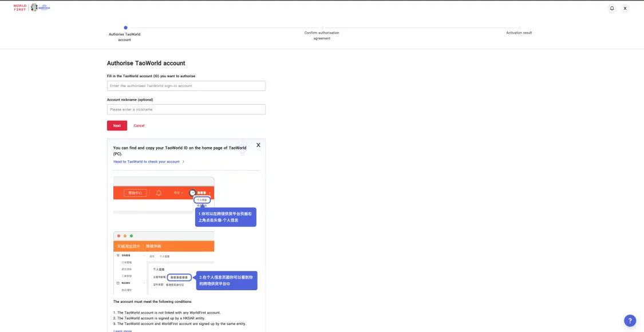Close the authorisation page with the header X
644x332 pixels.
coord(625,8)
